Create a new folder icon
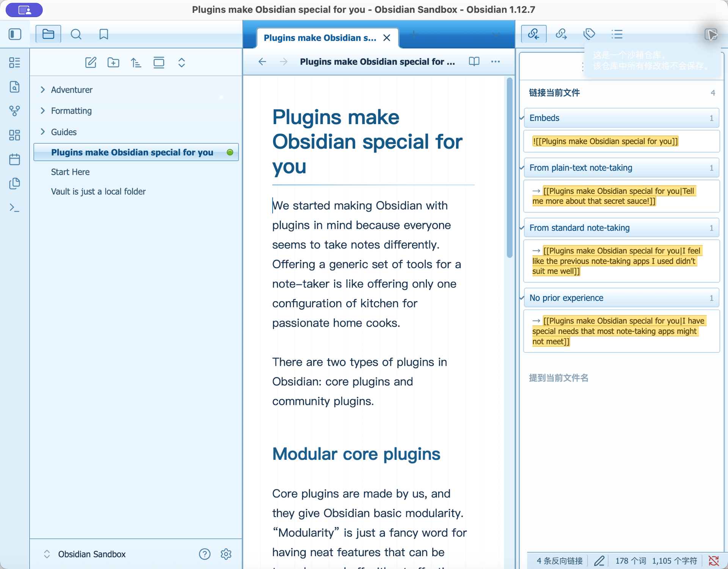The width and height of the screenshot is (728, 569). point(113,63)
